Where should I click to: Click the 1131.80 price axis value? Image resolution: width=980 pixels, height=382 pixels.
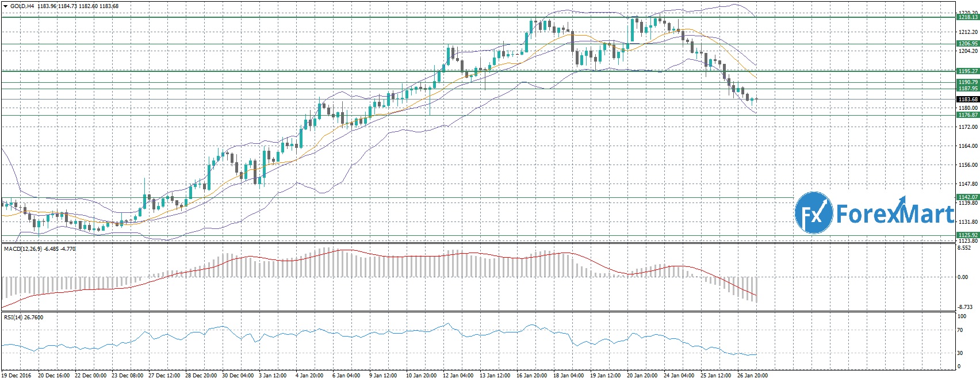click(x=967, y=222)
